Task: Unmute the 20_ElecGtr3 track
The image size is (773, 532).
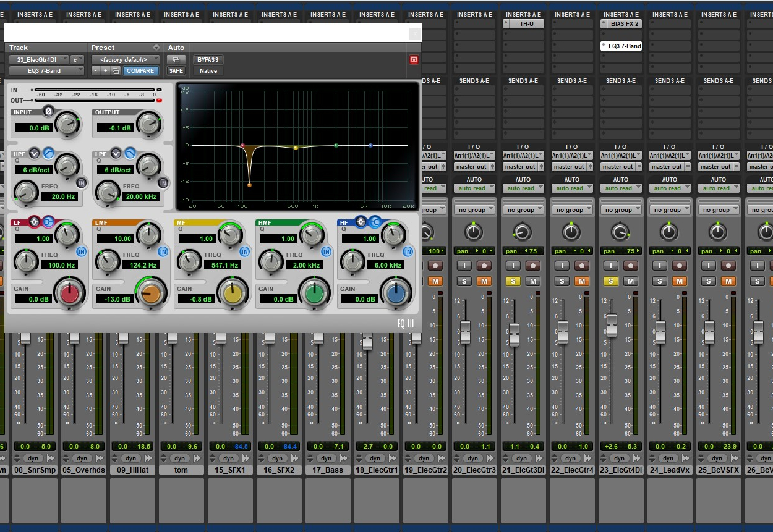Action: coord(484,281)
